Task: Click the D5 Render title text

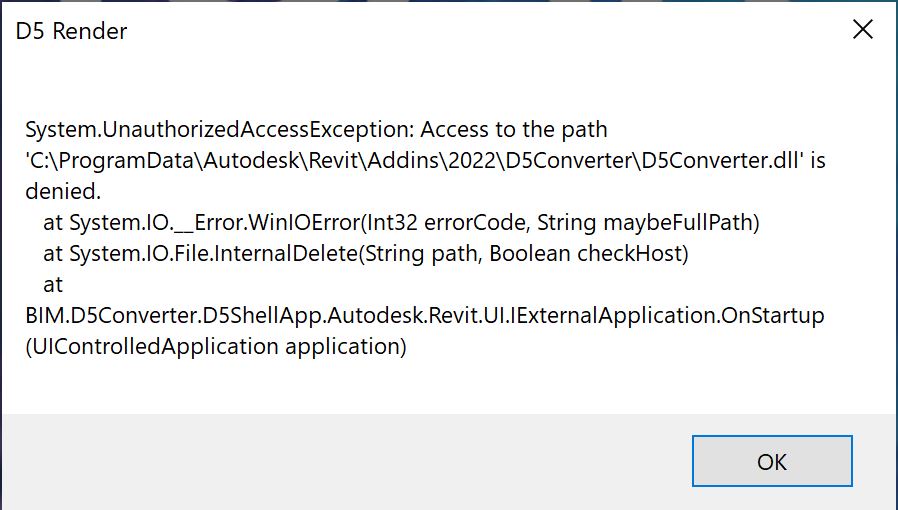Action: tap(72, 31)
